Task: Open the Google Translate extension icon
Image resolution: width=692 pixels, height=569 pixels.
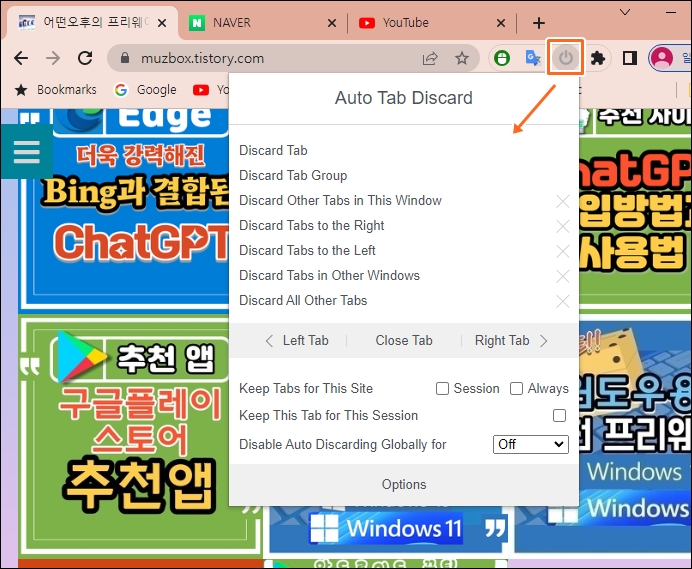Action: (x=533, y=58)
